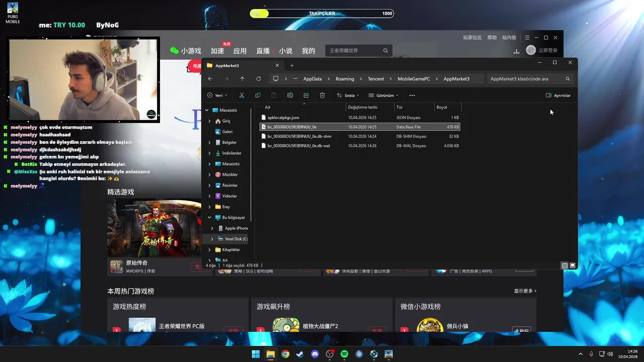This screenshot has height=362, width=644.
Task: Open the Görünüm view dropdown
Action: click(383, 96)
